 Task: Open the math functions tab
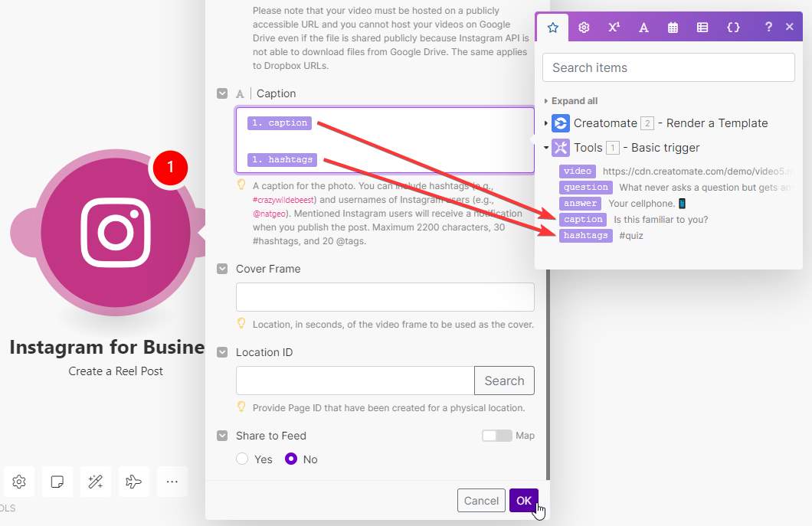(614, 28)
